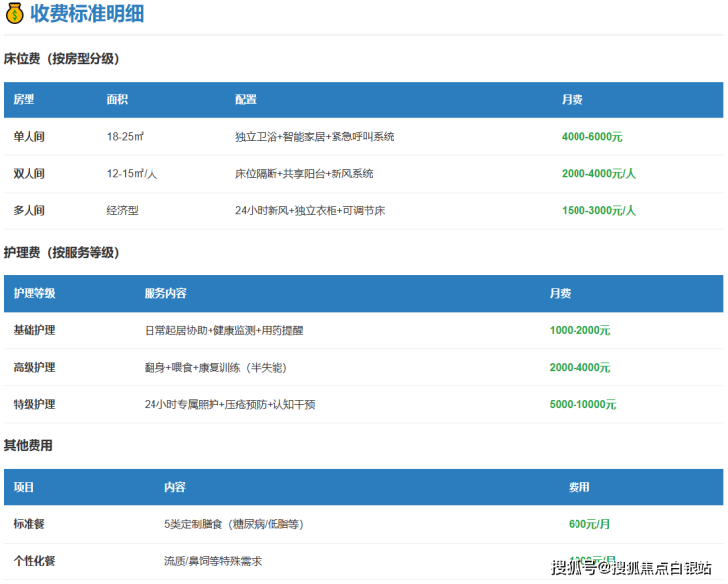Click the 房型 column header
728x584 pixels.
tap(24, 100)
